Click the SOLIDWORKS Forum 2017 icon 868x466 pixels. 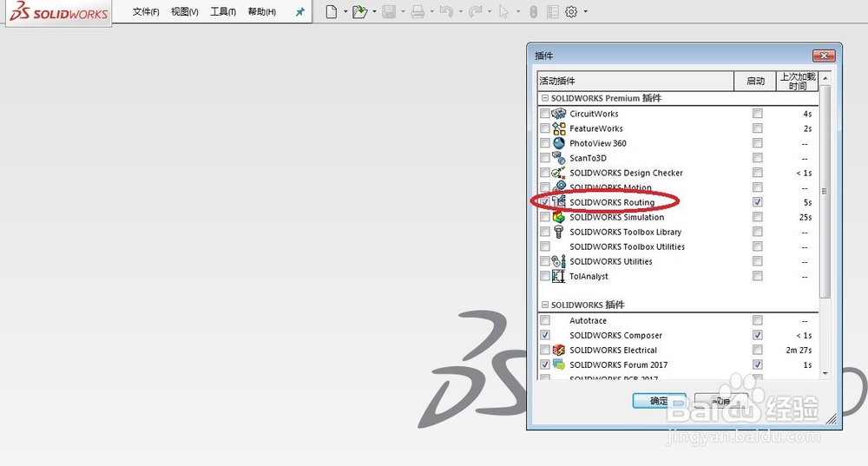click(558, 364)
